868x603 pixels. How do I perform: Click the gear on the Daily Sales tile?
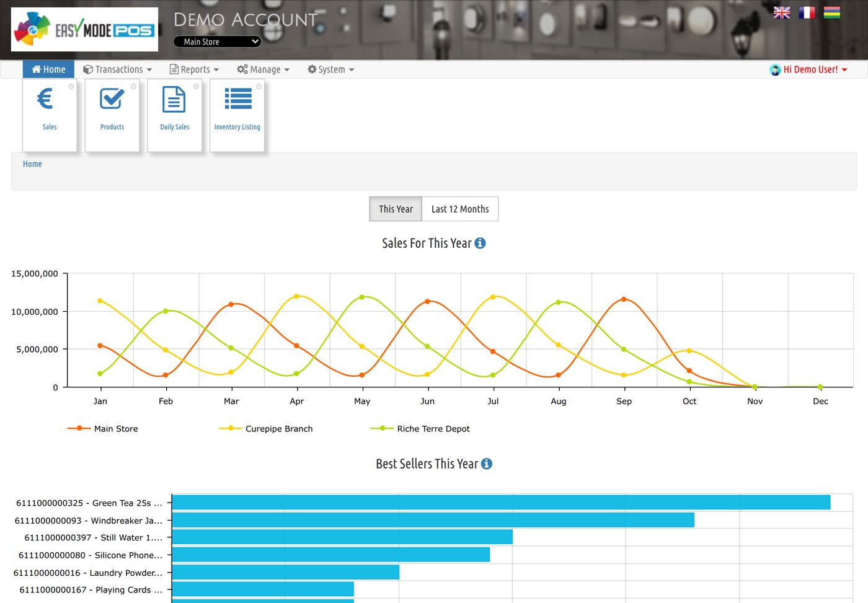pyautogui.click(x=196, y=86)
